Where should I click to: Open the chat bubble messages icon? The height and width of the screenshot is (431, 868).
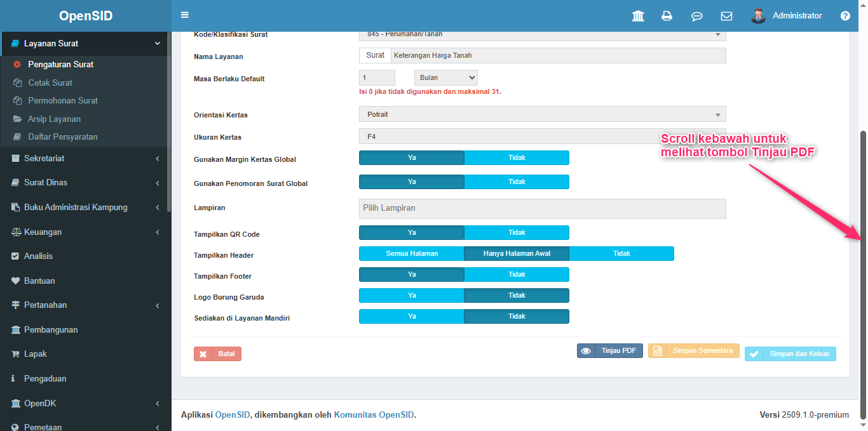696,16
